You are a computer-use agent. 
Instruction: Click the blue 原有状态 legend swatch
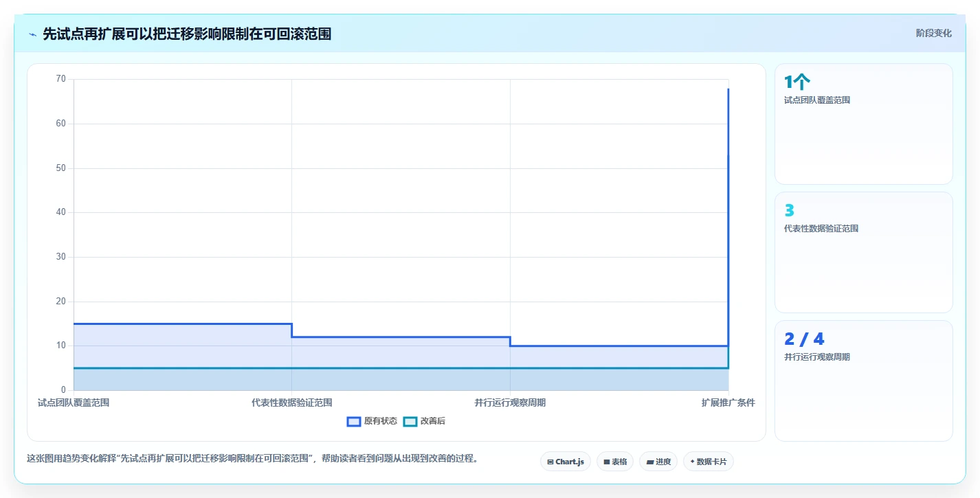click(x=354, y=421)
